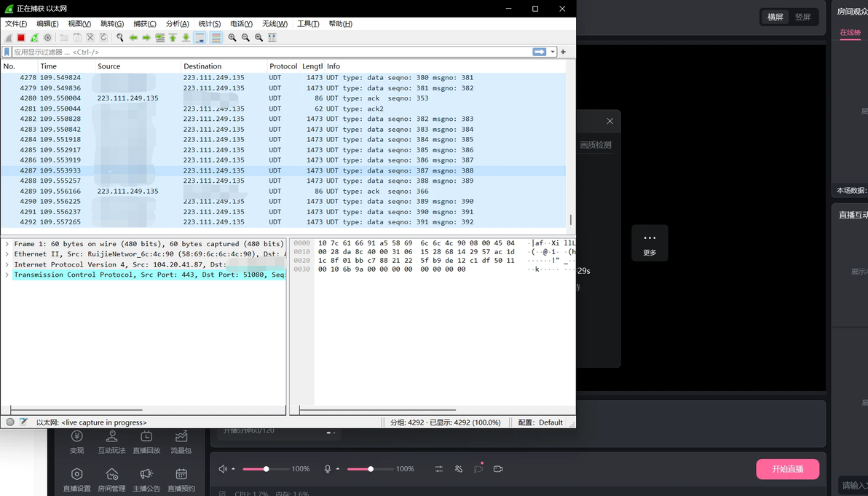
Task: Mute the microphone icon
Action: click(x=328, y=469)
